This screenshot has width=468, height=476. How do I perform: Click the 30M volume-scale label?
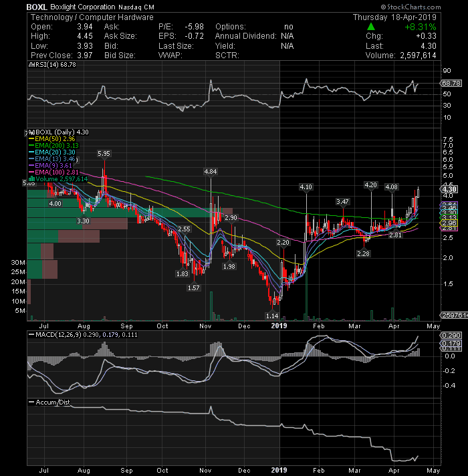[x=18, y=262]
